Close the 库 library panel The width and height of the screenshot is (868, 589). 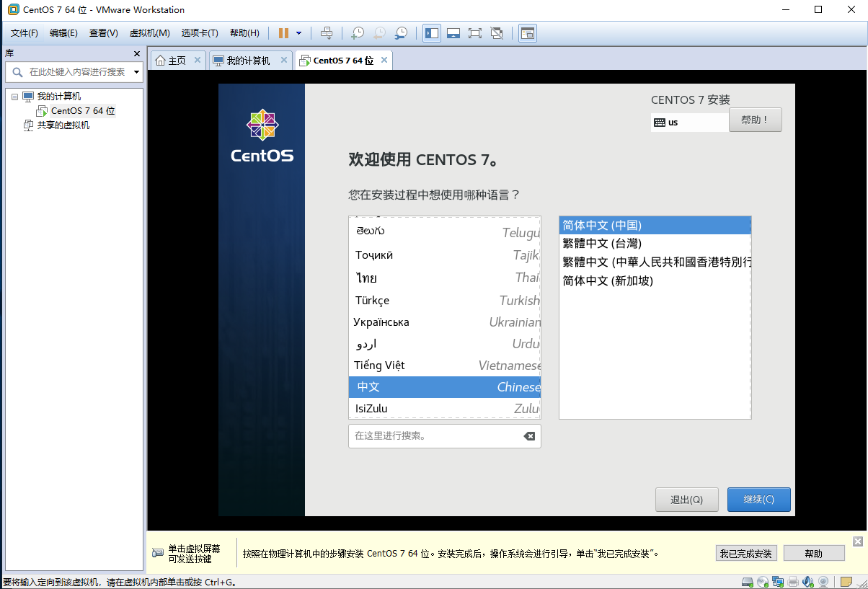tap(137, 53)
